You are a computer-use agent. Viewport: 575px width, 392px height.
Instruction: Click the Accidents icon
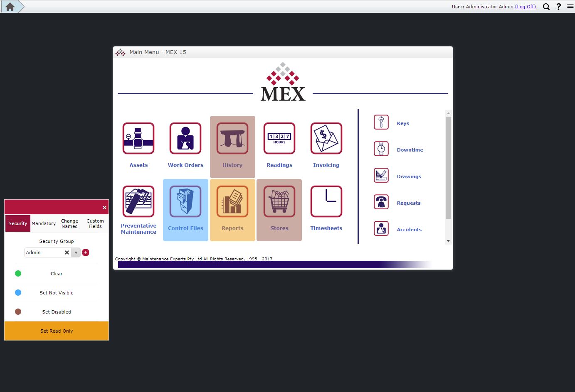tap(381, 229)
